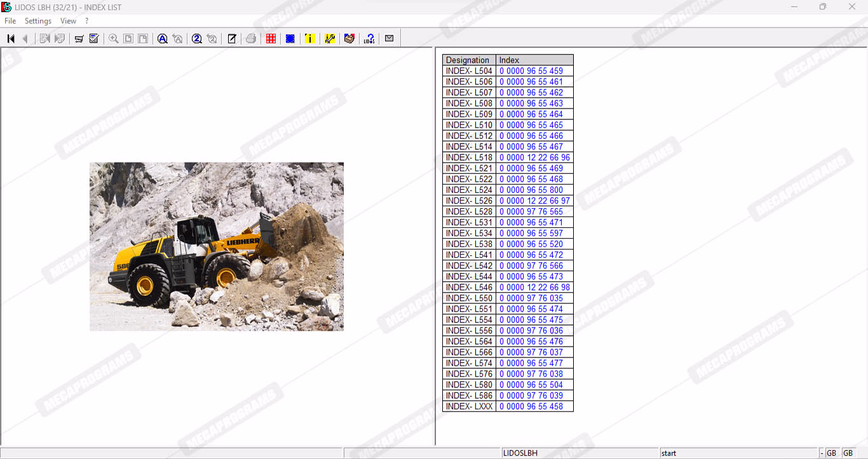Click the envelope mail icon
Screen dimensions: 868x459
point(390,39)
